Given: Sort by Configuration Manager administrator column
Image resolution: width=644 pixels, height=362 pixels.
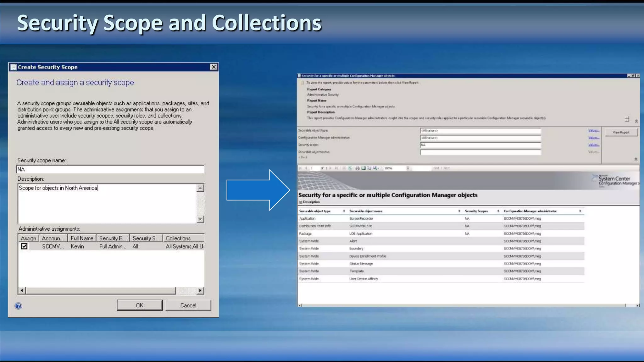Looking at the screenshot, I should [x=580, y=211].
